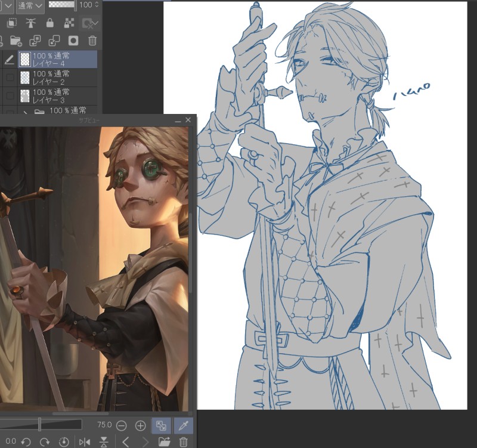Create a layer mask
Viewport: 477px width, 448px height.
73,41
